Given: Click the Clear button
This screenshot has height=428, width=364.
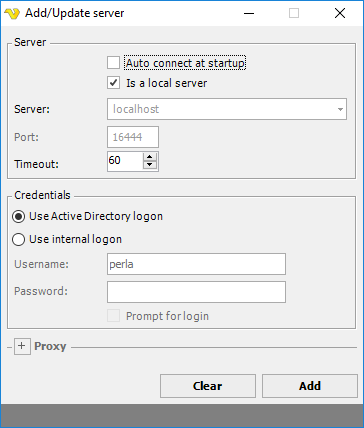Looking at the screenshot, I should 208,386.
